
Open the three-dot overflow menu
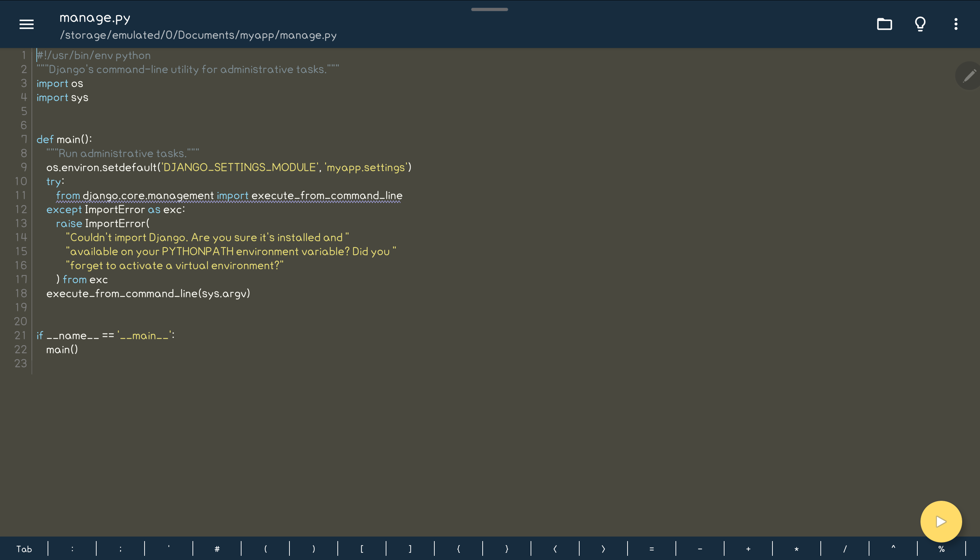click(956, 24)
